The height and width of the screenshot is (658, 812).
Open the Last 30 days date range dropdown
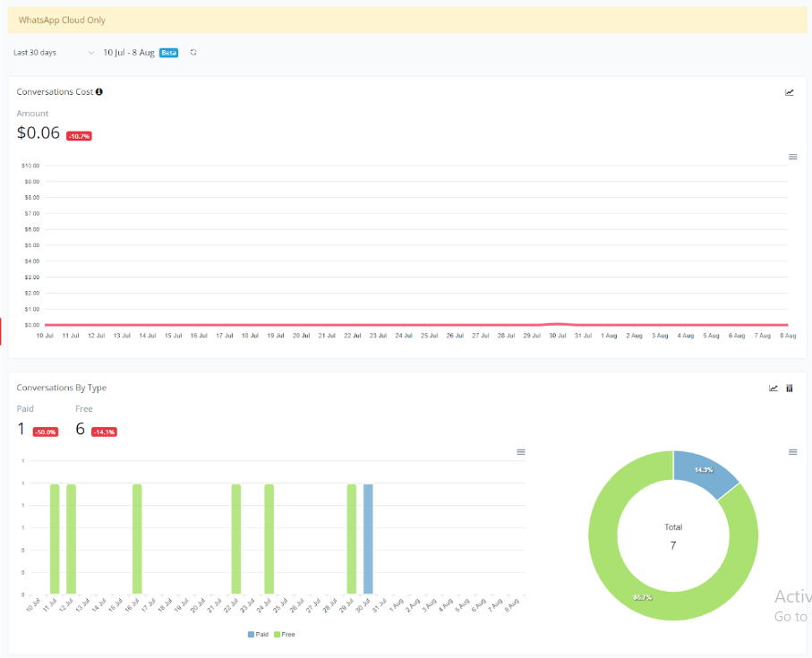(x=54, y=53)
